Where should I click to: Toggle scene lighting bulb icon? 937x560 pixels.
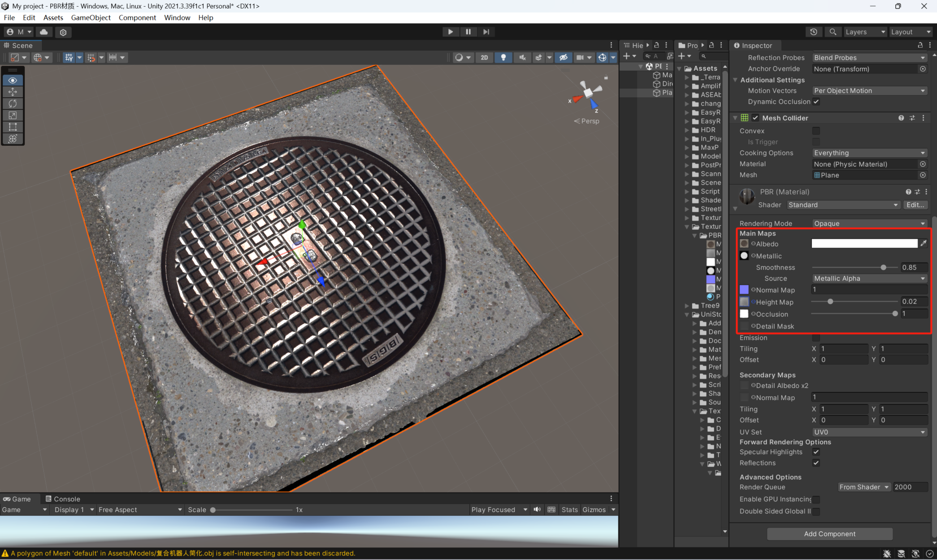click(503, 57)
